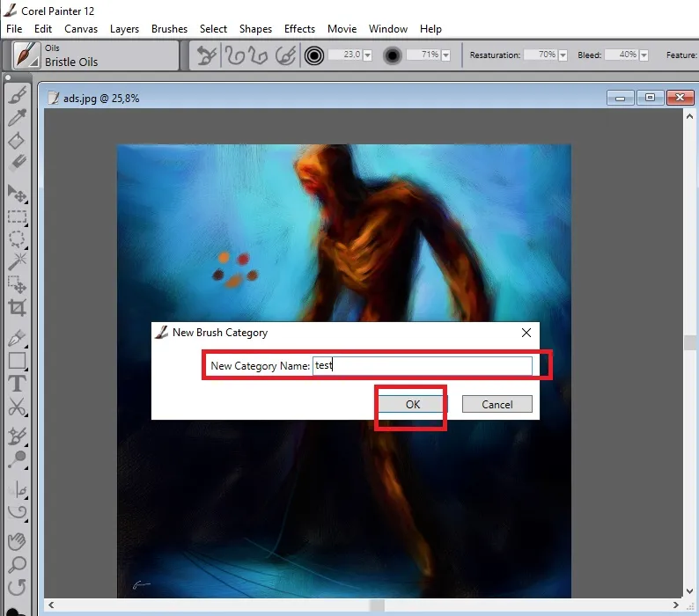
Task: Select the Magic Wand tool
Action: [18, 261]
